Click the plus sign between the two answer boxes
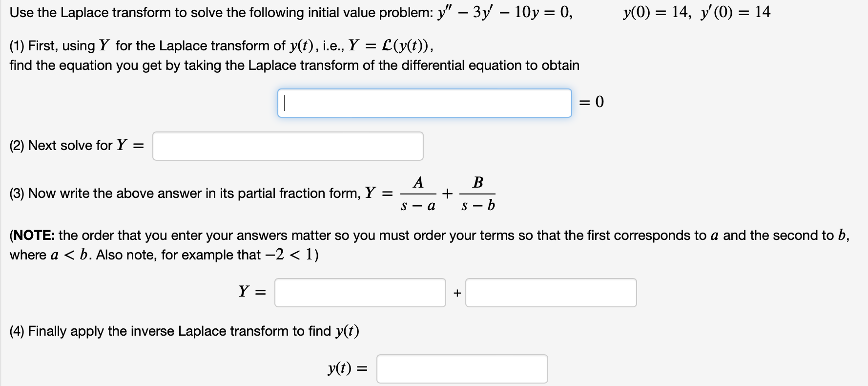Viewport: 868px width, 386px height. point(456,292)
